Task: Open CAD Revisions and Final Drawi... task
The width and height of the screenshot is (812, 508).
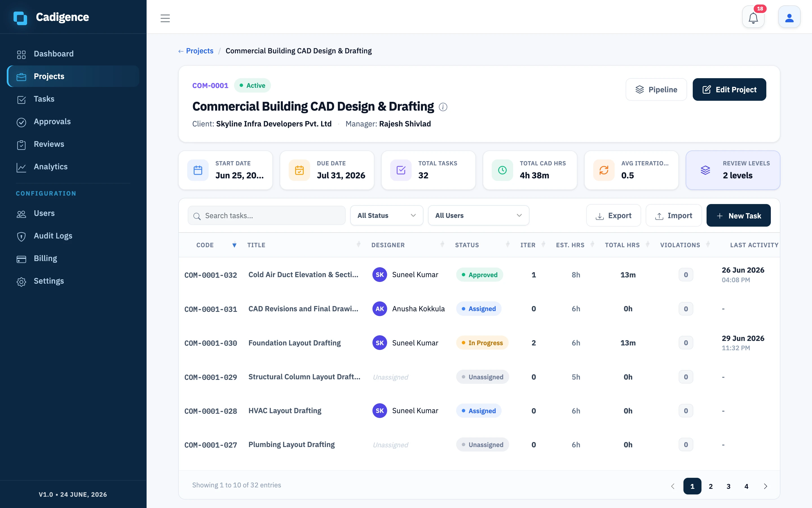Action: (x=303, y=309)
